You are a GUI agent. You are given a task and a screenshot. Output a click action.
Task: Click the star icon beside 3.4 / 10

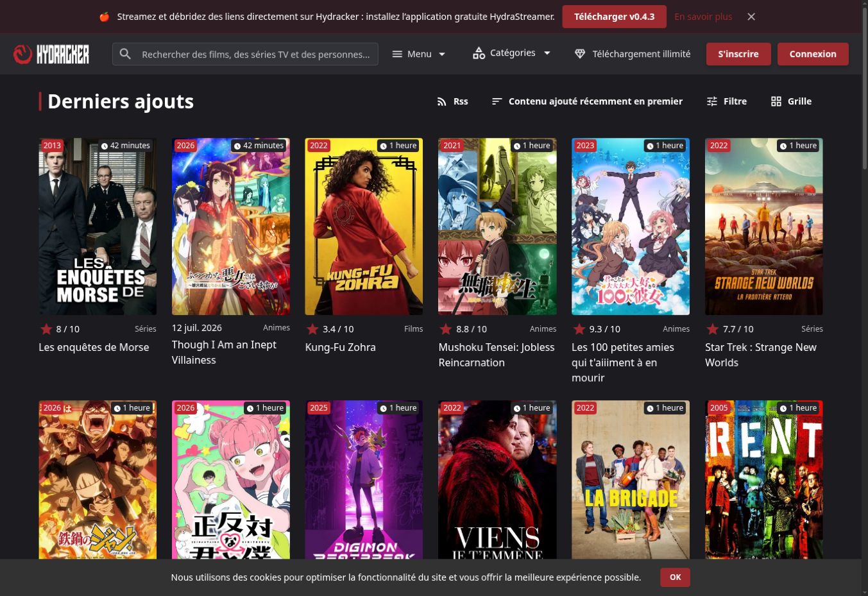coord(312,329)
